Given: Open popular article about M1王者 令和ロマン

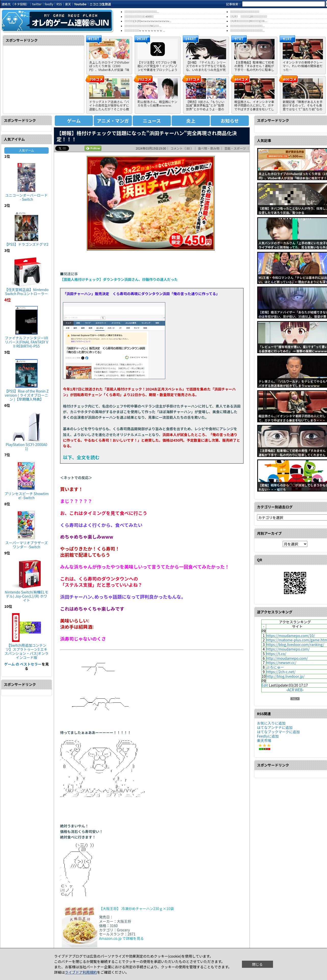Looking at the screenshot, I should point(292,268).
